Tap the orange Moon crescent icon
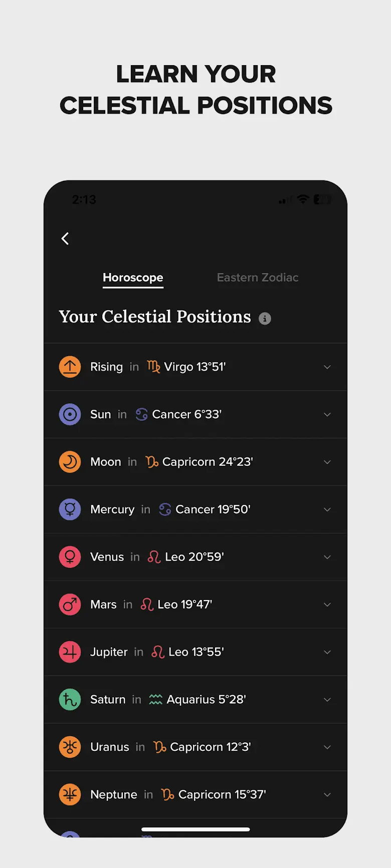The image size is (391, 868). [70, 462]
